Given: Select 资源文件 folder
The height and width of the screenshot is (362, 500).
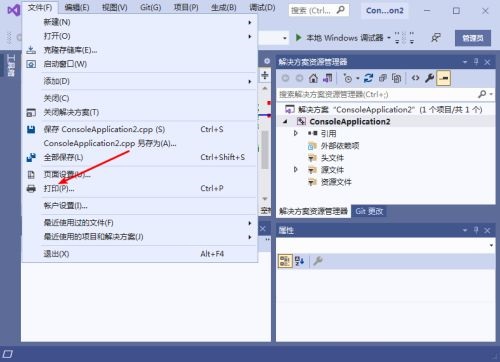Looking at the screenshot, I should (x=336, y=182).
